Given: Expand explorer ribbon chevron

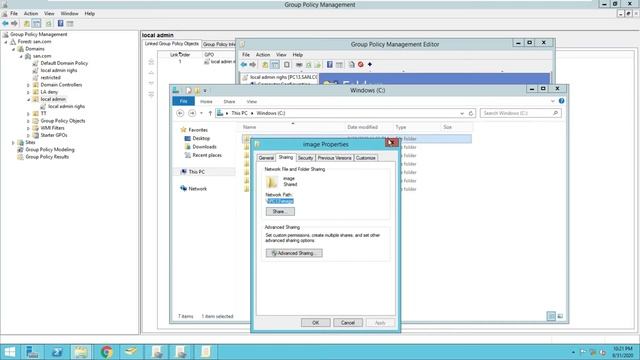Looking at the screenshot, I should coord(553,101).
